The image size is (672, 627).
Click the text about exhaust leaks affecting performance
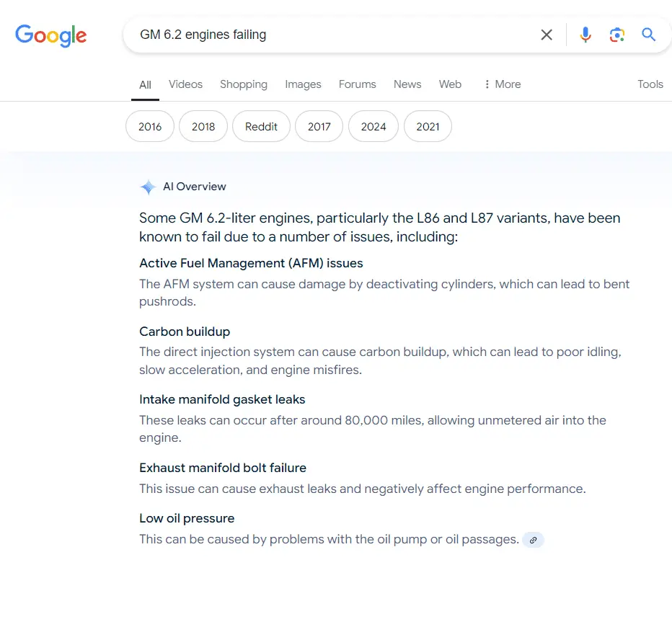point(363,489)
